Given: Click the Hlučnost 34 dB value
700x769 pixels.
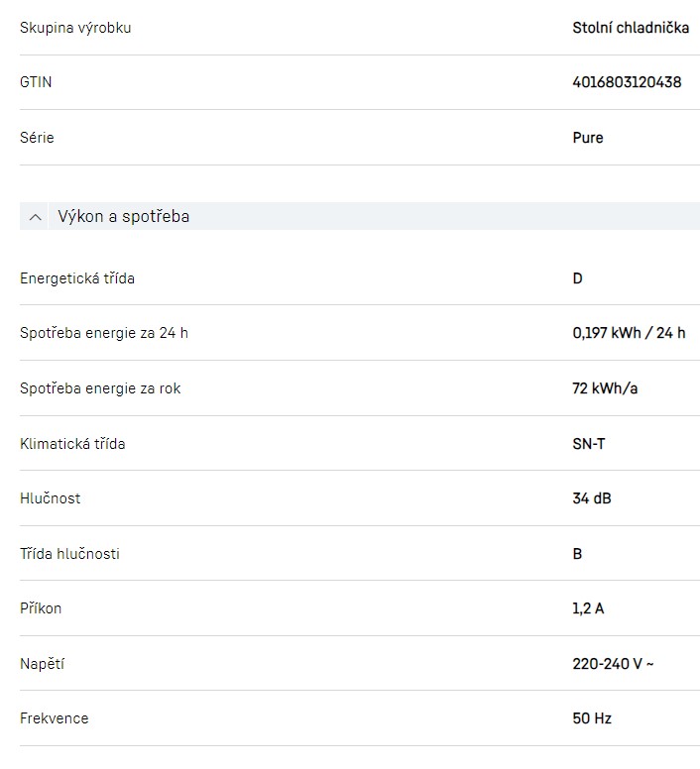Looking at the screenshot, I should click(x=592, y=498).
